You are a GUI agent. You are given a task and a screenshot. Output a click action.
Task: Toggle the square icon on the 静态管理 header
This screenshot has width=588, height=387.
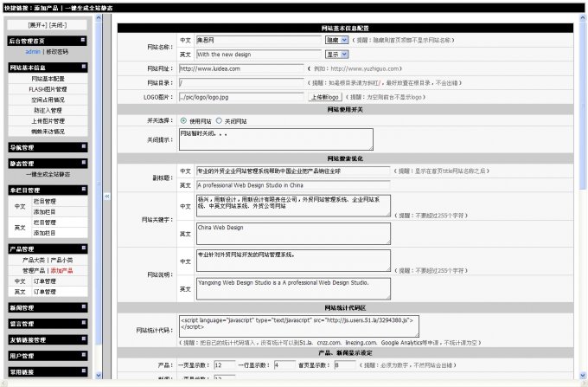point(83,162)
